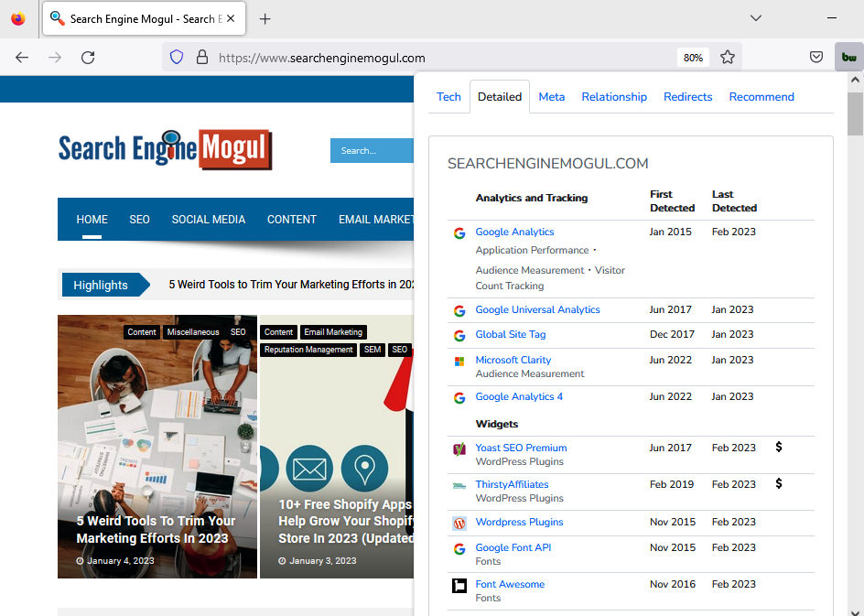Open the Wordpress Plugins link
The width and height of the screenshot is (864, 616).
[x=519, y=522]
